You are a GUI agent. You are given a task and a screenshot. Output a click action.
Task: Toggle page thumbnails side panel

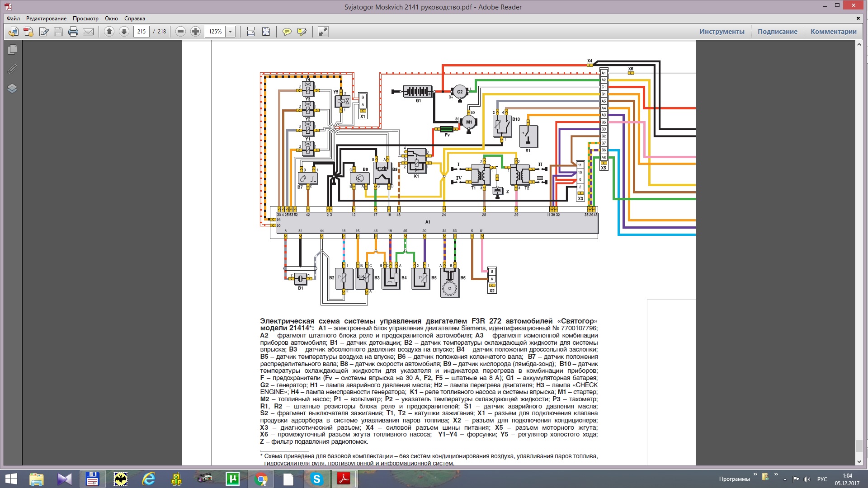12,49
